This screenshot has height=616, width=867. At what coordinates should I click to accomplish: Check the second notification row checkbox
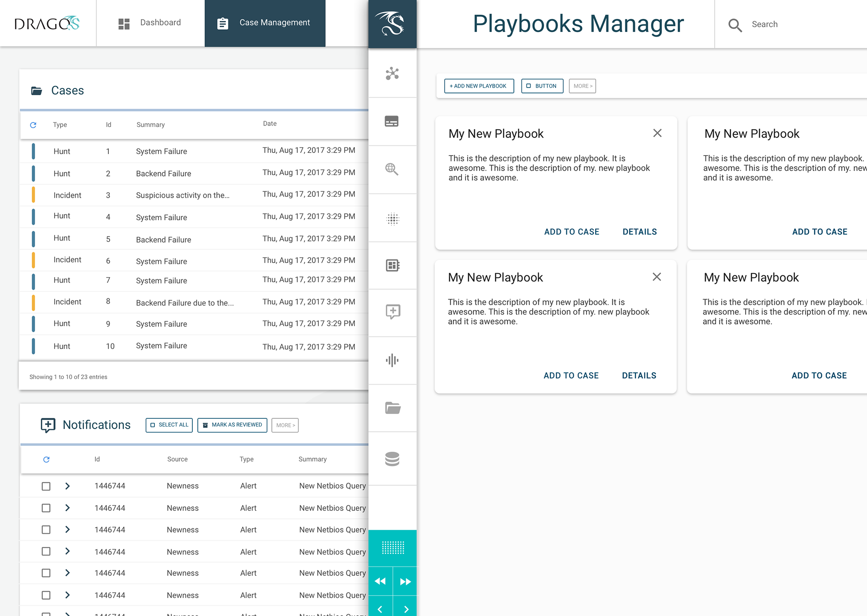click(x=46, y=508)
